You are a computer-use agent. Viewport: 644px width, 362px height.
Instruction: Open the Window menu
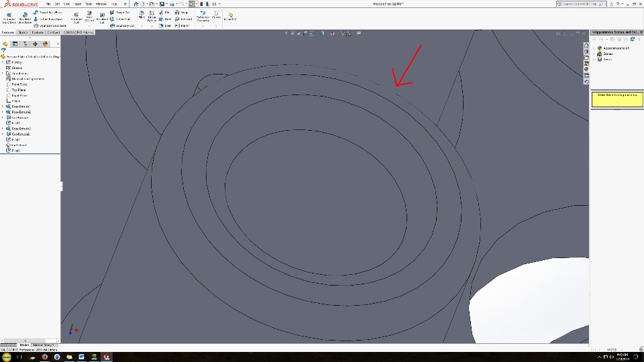(x=101, y=4)
